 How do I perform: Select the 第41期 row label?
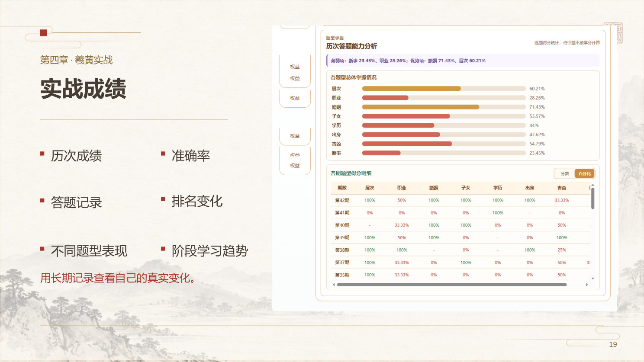342,213
